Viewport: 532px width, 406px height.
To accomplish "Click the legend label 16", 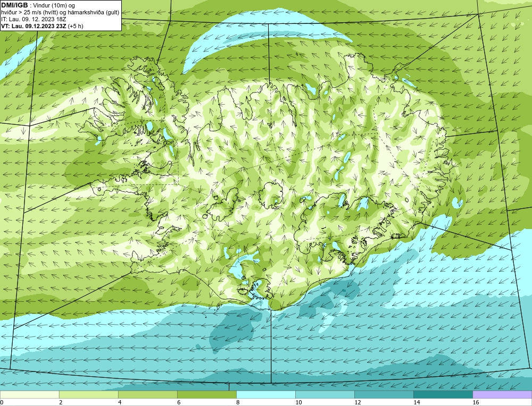I will click(x=475, y=402).
